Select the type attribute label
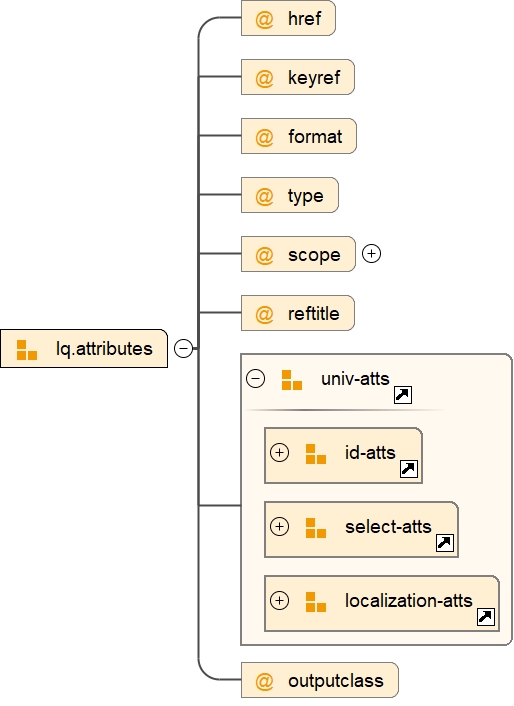The image size is (514, 706). click(306, 196)
